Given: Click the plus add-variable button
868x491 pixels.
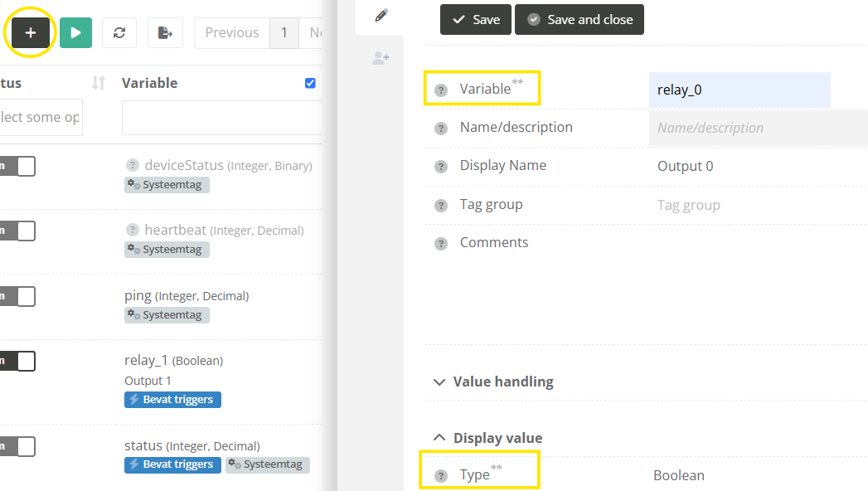Looking at the screenshot, I should (31, 33).
